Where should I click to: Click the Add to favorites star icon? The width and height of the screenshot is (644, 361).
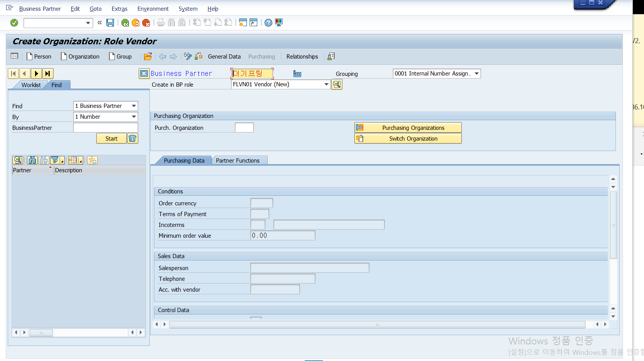(92, 160)
